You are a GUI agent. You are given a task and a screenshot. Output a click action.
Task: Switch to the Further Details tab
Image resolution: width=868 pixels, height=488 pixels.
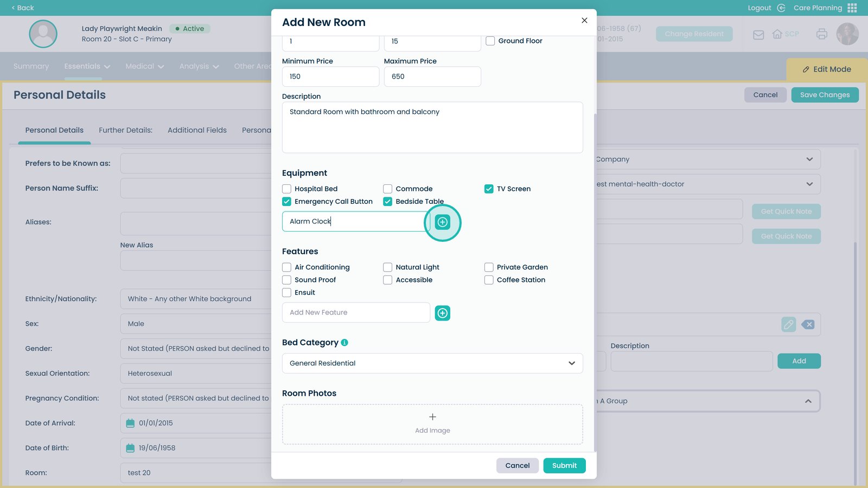coord(125,130)
